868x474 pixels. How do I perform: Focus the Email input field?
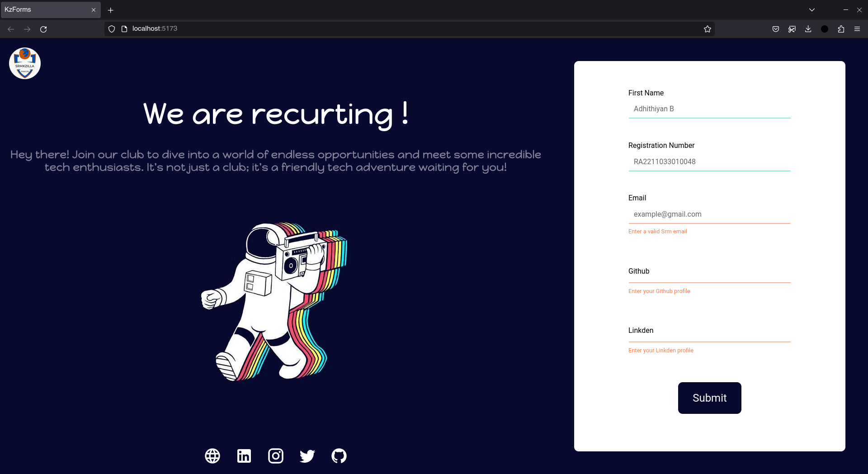click(710, 214)
